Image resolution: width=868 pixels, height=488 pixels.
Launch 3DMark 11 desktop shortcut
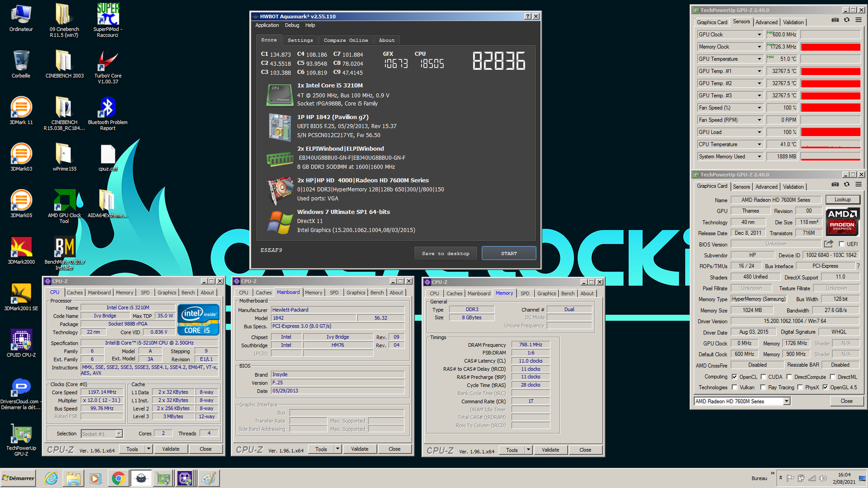point(21,111)
